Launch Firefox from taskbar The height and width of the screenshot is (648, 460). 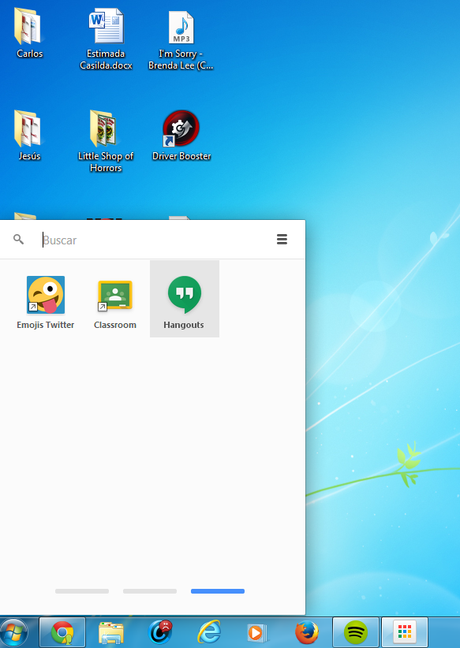(x=307, y=633)
